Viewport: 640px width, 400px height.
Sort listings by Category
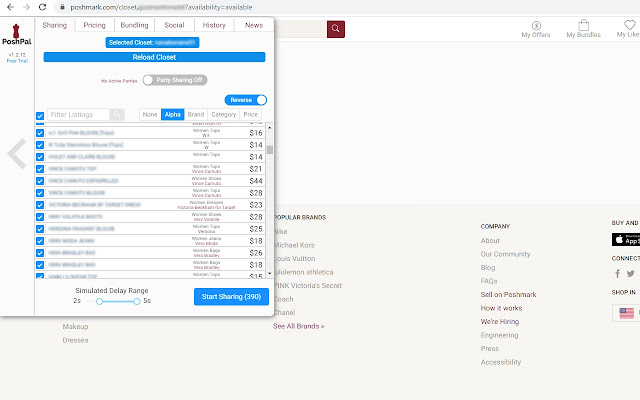coord(224,114)
